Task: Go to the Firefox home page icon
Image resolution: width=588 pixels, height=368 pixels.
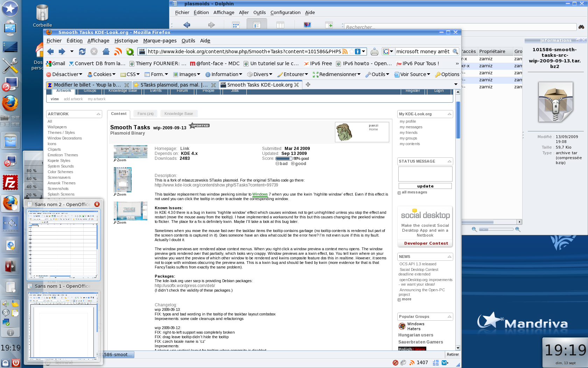Action: (x=106, y=52)
